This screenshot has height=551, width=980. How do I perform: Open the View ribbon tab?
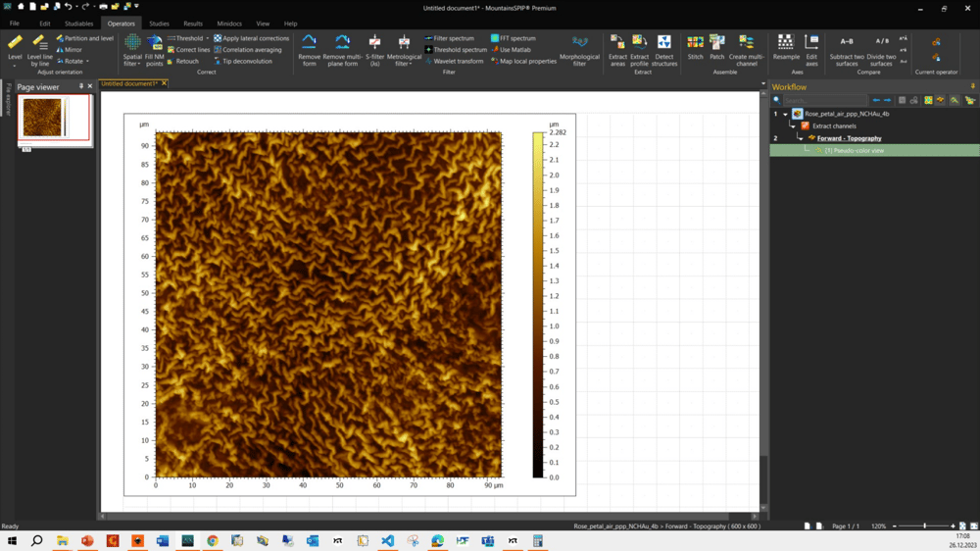pos(263,24)
